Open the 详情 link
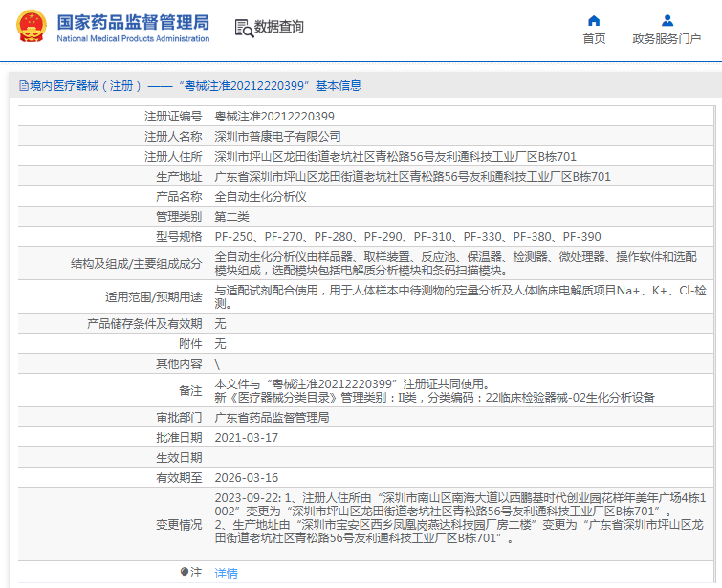Screen dimensions: 722x588 [x=226, y=574]
